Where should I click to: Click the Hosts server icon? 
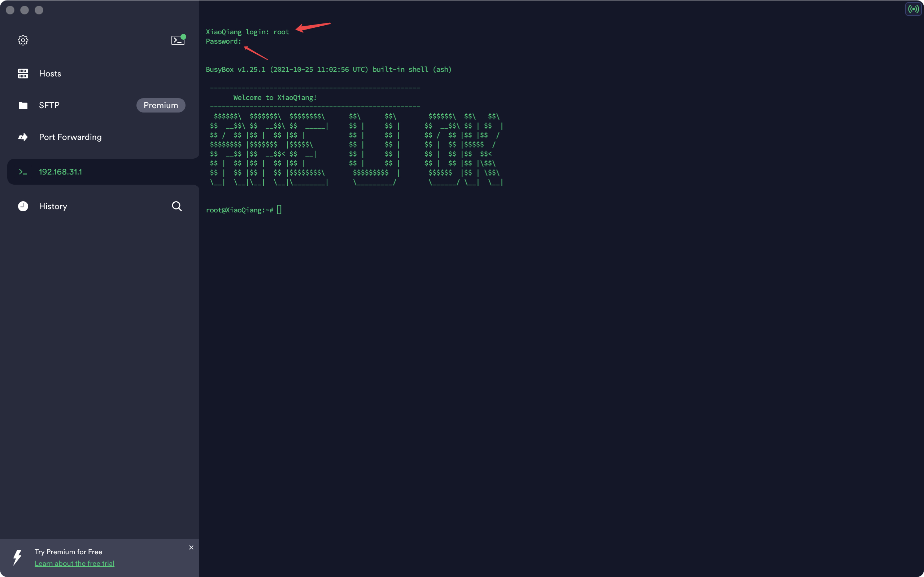point(23,73)
